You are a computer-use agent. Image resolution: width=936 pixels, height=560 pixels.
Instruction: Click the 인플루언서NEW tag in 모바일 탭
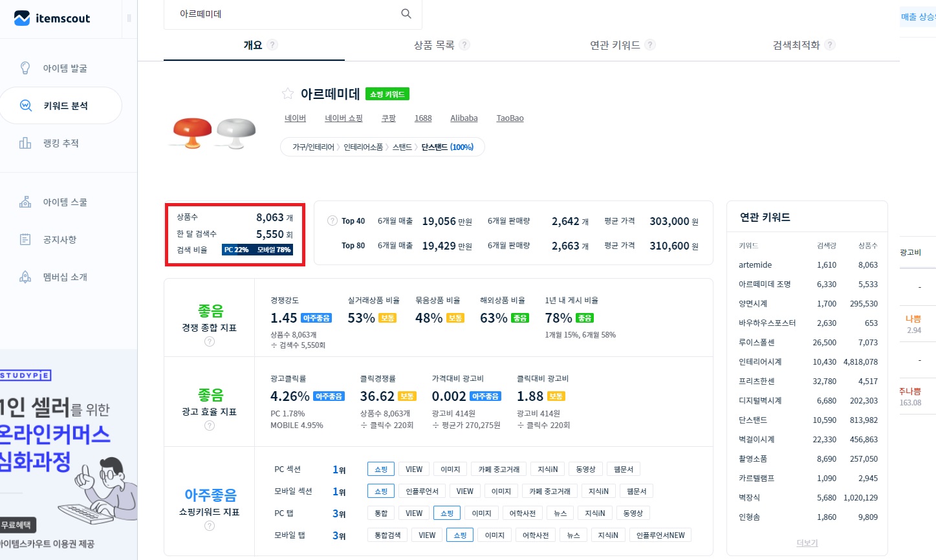coord(660,535)
